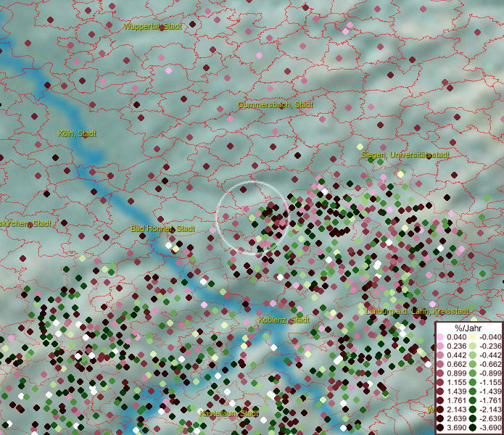Pick the pink 0.442 legend swatch
The width and height of the screenshot is (504, 435).
click(x=440, y=355)
